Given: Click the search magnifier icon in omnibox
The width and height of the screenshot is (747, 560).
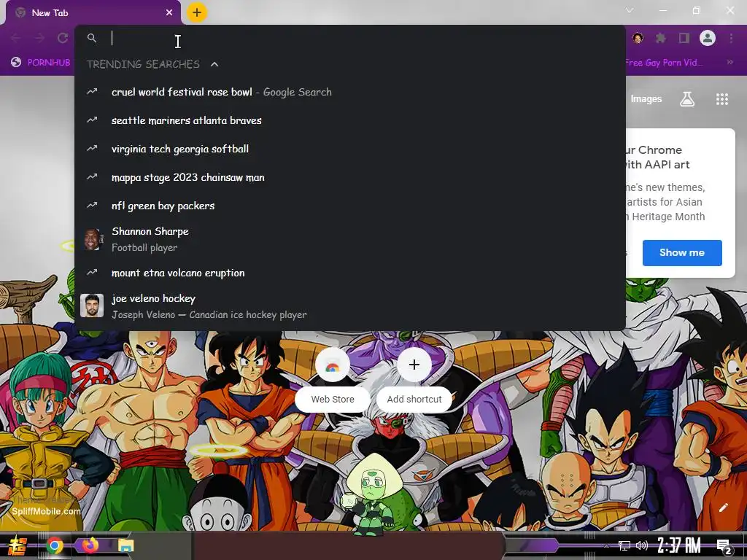Looking at the screenshot, I should coord(92,38).
